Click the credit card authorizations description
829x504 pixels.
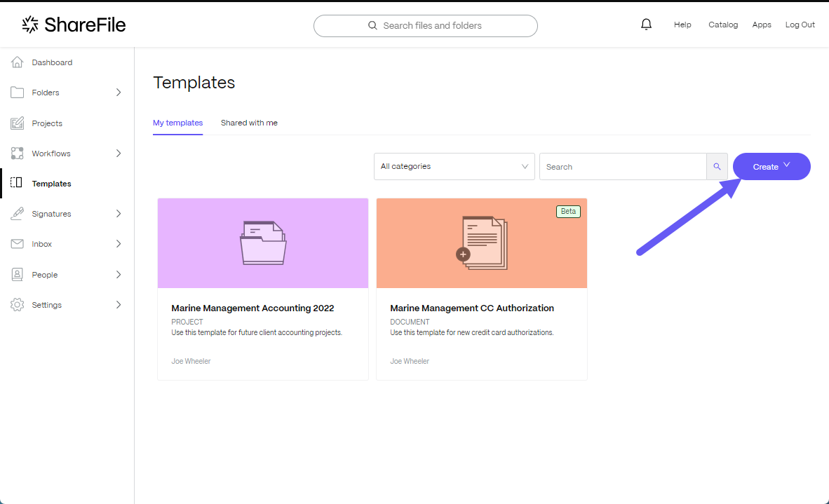(472, 333)
